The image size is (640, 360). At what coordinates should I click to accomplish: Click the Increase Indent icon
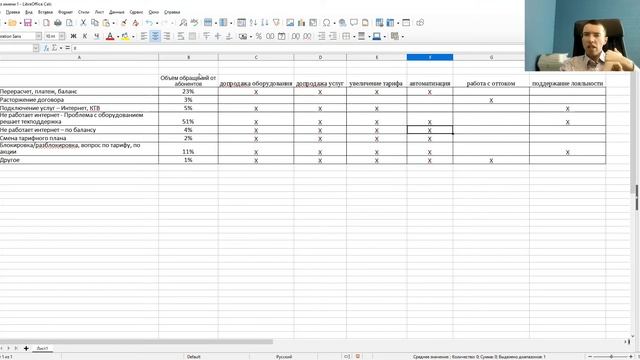322,36
